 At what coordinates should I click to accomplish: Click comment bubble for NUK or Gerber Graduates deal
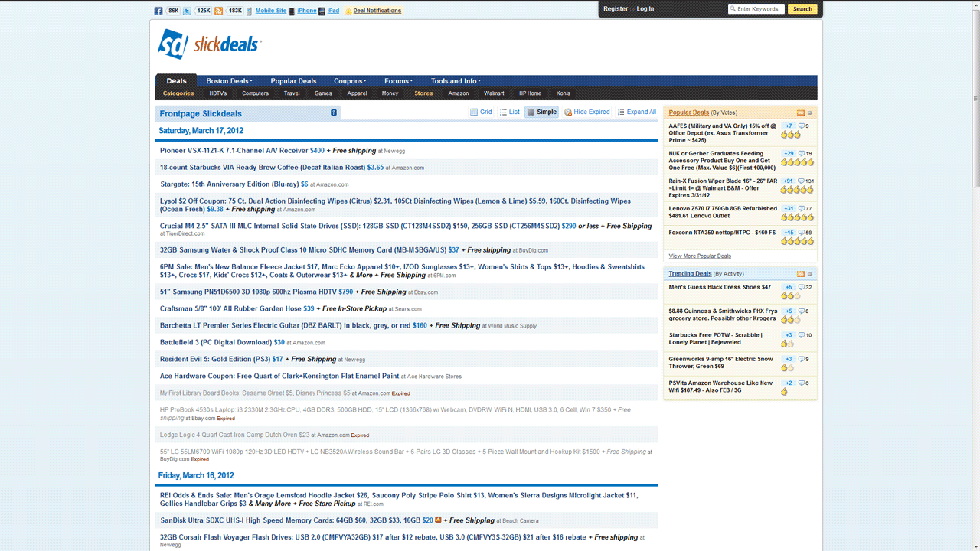(x=802, y=153)
